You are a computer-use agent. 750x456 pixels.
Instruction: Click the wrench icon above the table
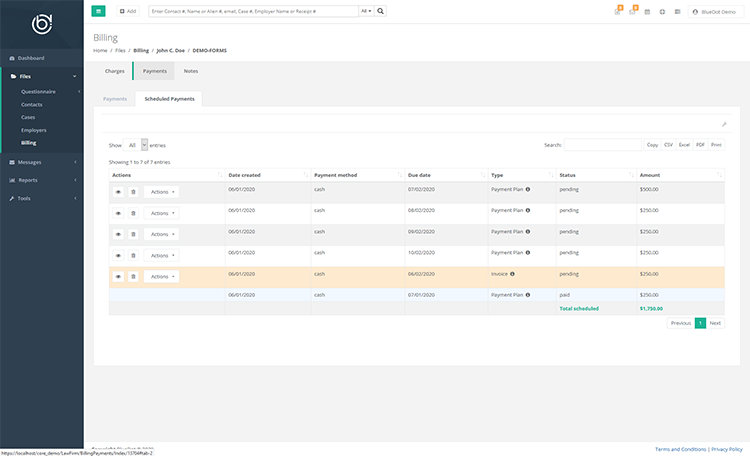(724, 124)
